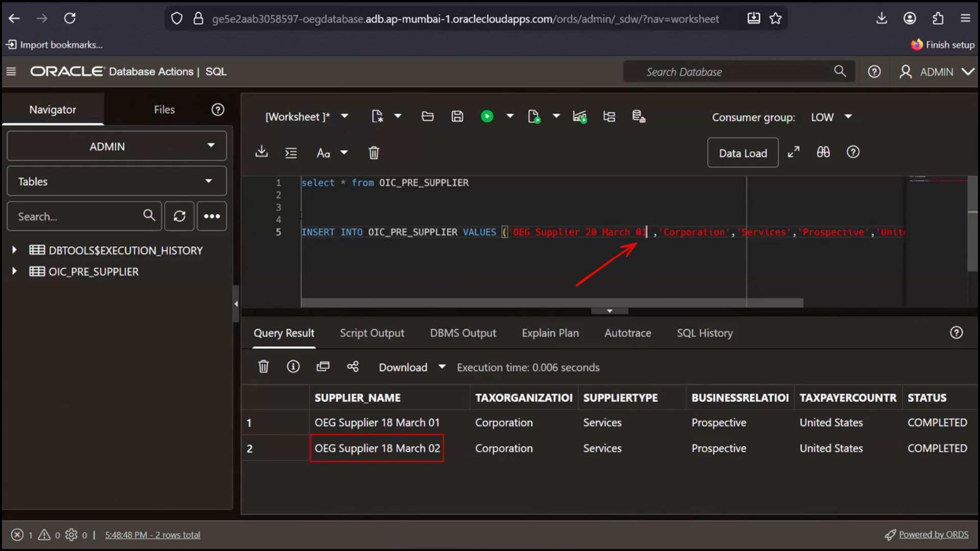
Task: Toggle the worksheet fullscreen expand icon
Action: [x=793, y=152]
